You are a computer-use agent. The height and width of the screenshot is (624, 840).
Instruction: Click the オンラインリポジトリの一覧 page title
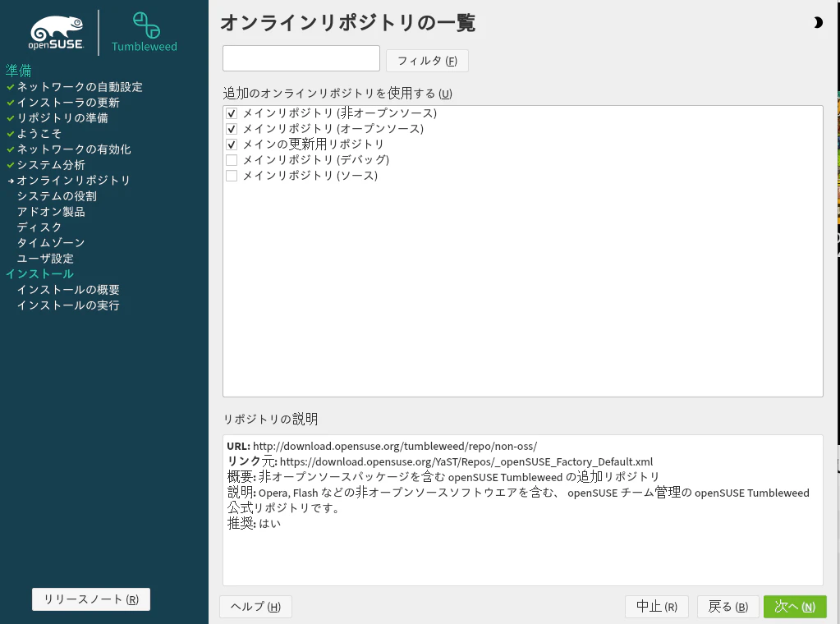point(347,23)
